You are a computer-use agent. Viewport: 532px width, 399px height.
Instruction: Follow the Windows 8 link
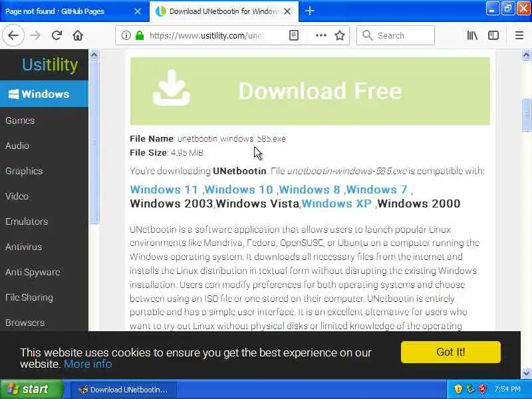tap(309, 190)
